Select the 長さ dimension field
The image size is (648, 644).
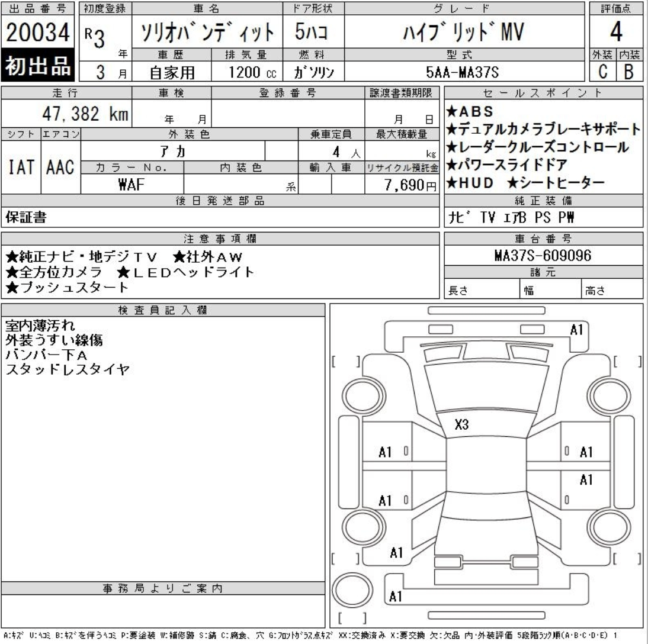tap(482, 289)
